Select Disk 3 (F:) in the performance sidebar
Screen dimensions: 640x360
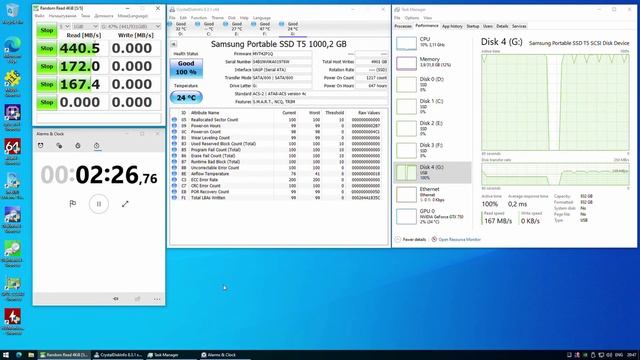coord(433,150)
